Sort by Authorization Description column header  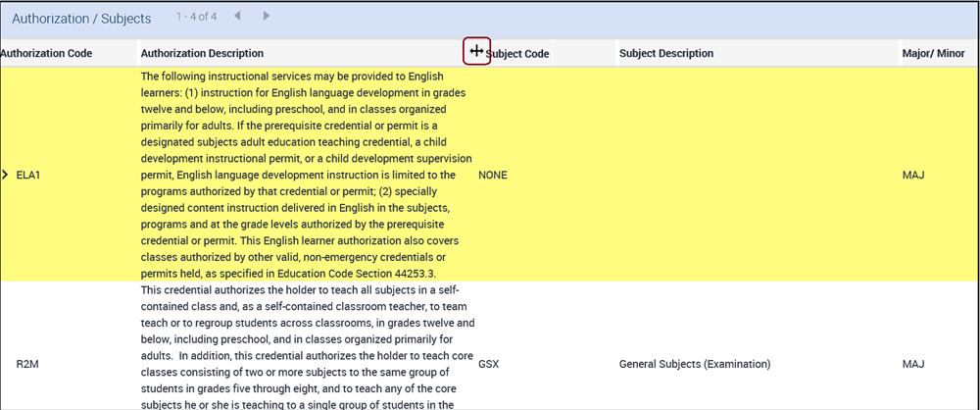[202, 53]
